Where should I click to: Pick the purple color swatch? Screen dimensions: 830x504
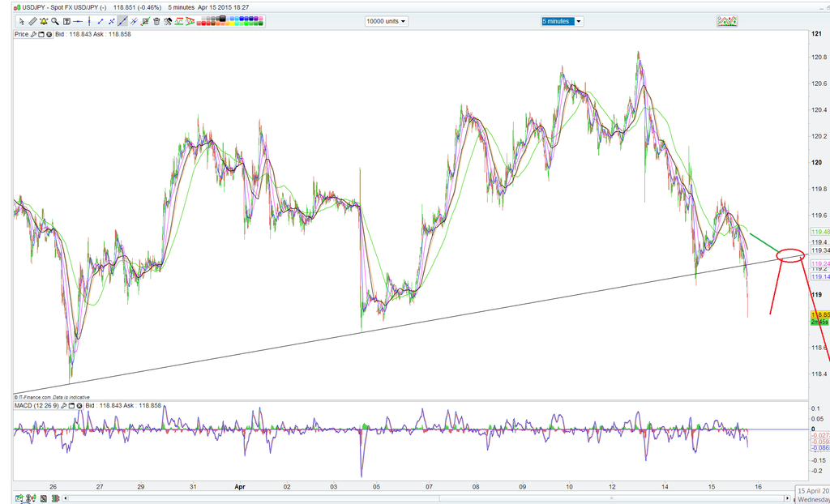255,19
